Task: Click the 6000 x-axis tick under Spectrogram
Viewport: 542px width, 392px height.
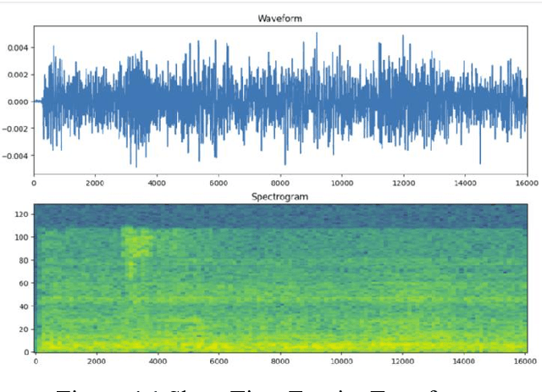Action: [x=219, y=362]
